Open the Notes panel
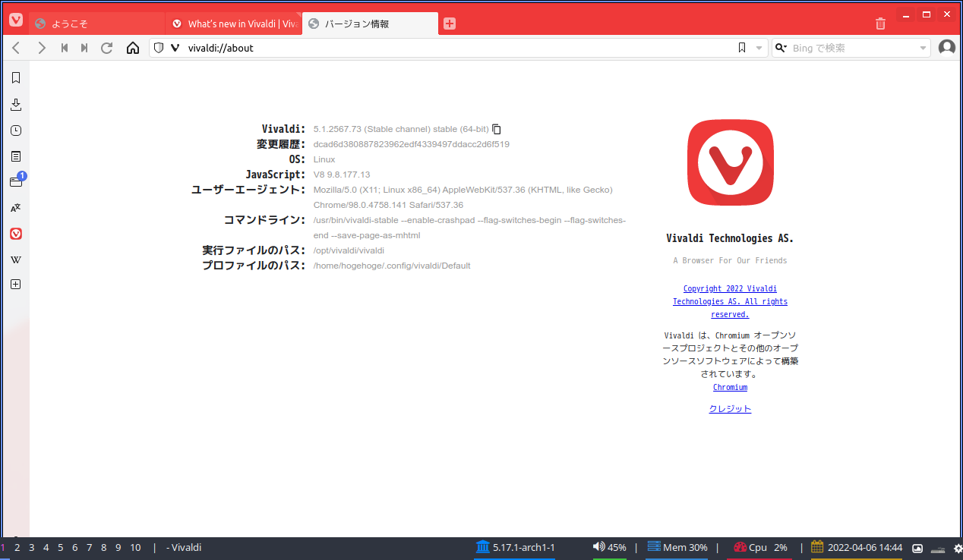 (16, 156)
